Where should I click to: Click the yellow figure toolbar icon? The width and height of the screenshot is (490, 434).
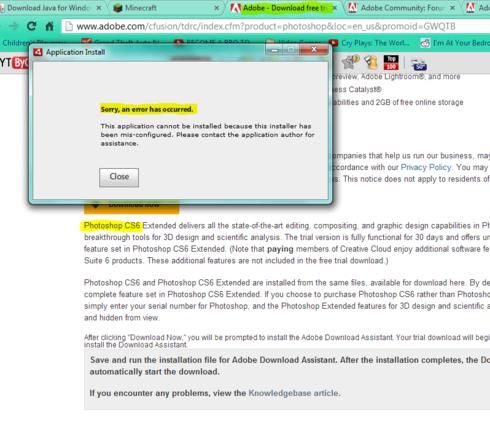[371, 62]
